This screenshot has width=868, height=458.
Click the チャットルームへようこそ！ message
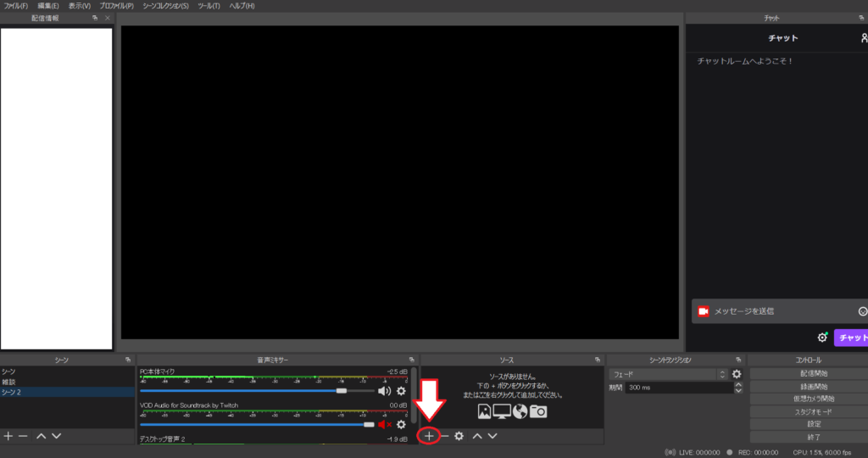(x=745, y=61)
